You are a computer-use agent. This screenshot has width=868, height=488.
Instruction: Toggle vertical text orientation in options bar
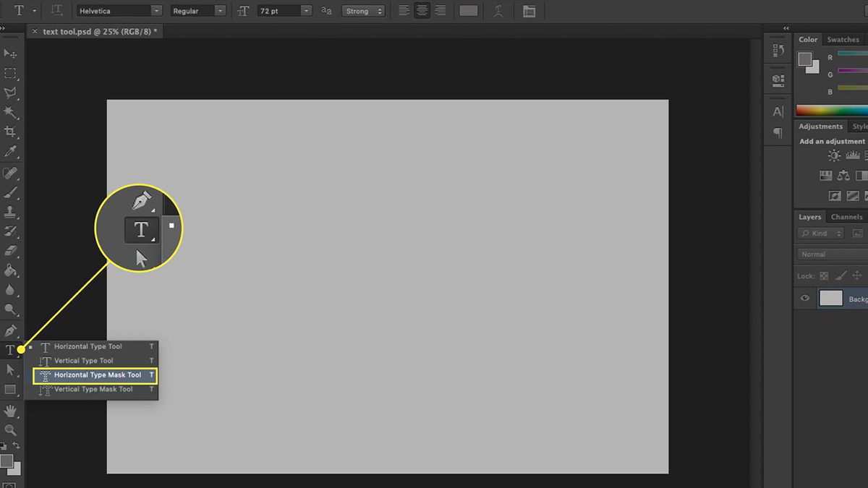(56, 10)
